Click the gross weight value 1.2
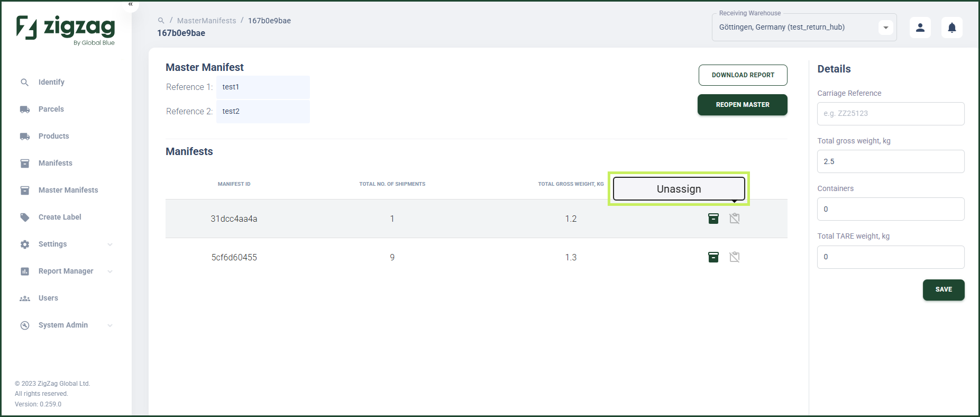Screen dimensions: 980x417 pos(571,219)
